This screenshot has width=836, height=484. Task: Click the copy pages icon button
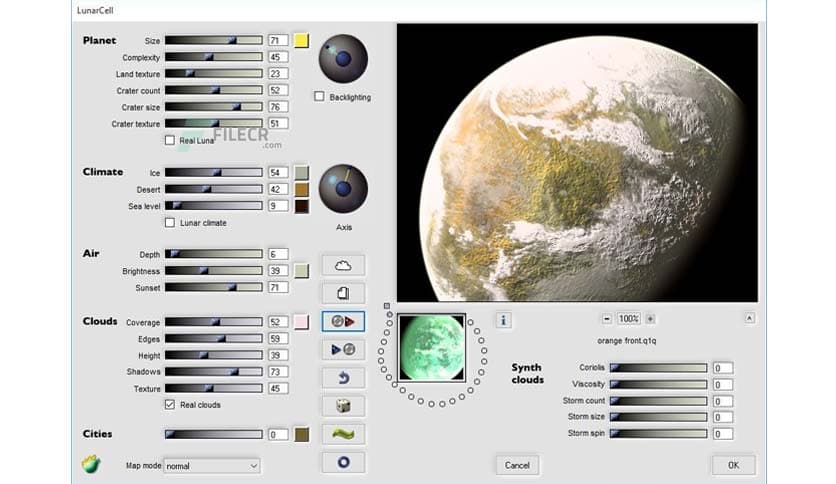click(343, 293)
